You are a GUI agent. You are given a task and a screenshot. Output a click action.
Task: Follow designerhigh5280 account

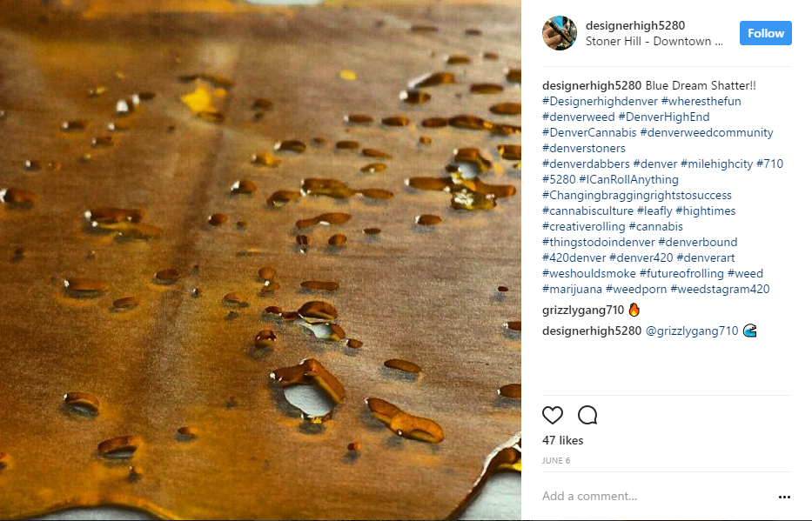pos(765,33)
